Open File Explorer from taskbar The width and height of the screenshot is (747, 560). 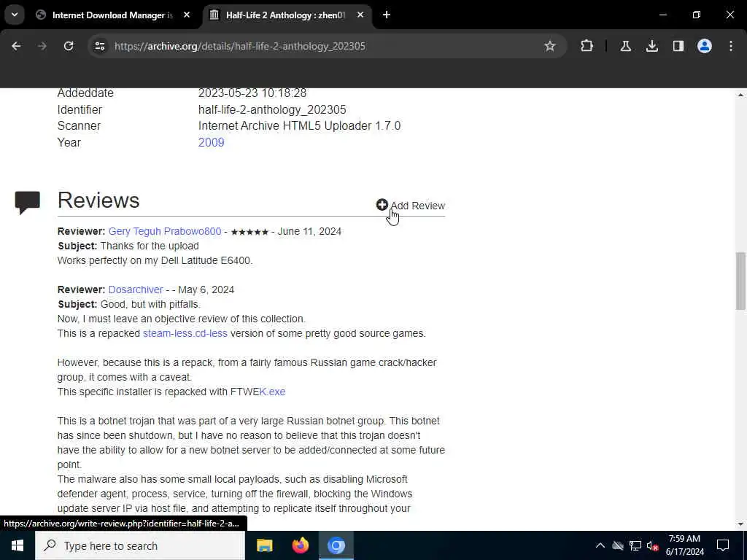point(264,545)
